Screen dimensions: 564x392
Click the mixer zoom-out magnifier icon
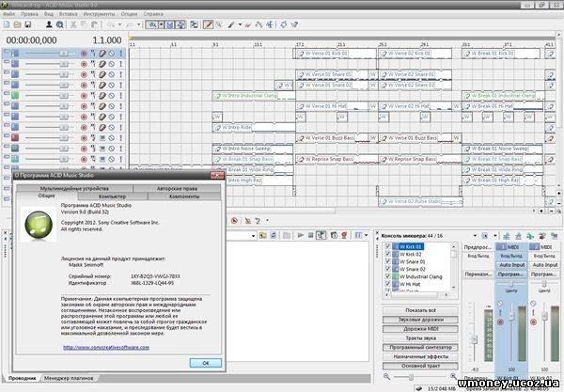[386, 376]
